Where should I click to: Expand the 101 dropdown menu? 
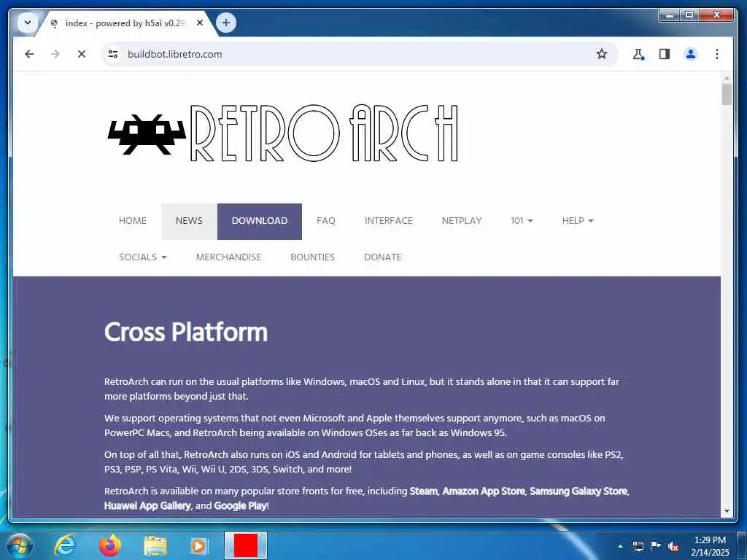tap(522, 221)
